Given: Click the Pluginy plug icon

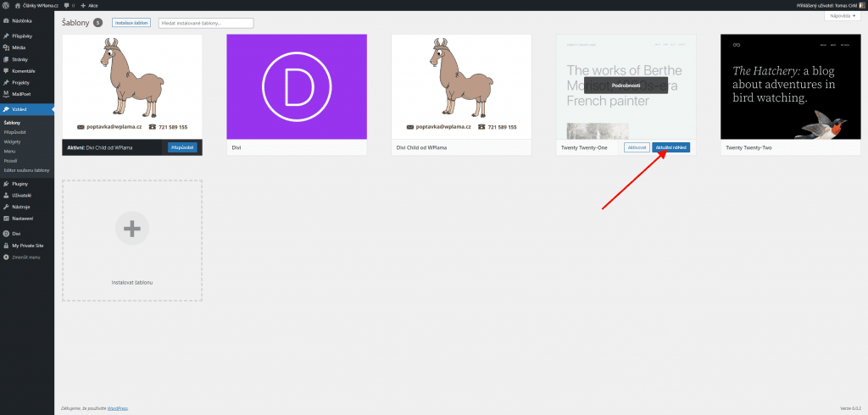Looking at the screenshot, I should (6, 184).
